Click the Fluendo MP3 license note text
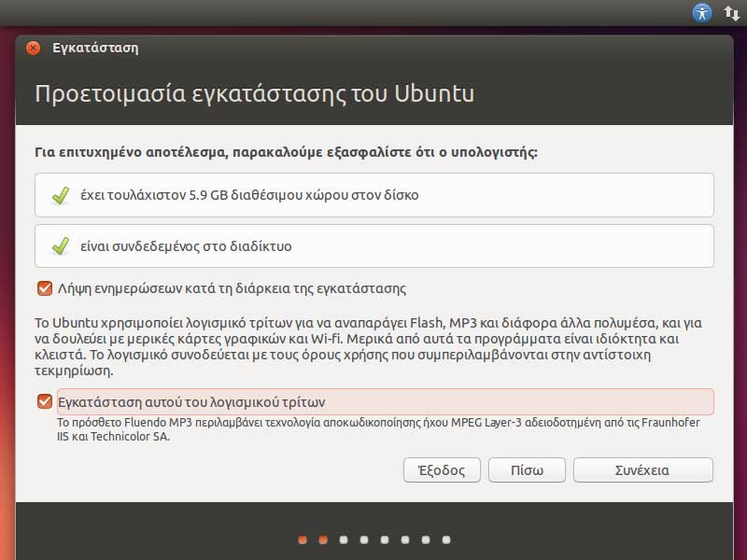The width and height of the screenshot is (747, 560). tap(378, 429)
